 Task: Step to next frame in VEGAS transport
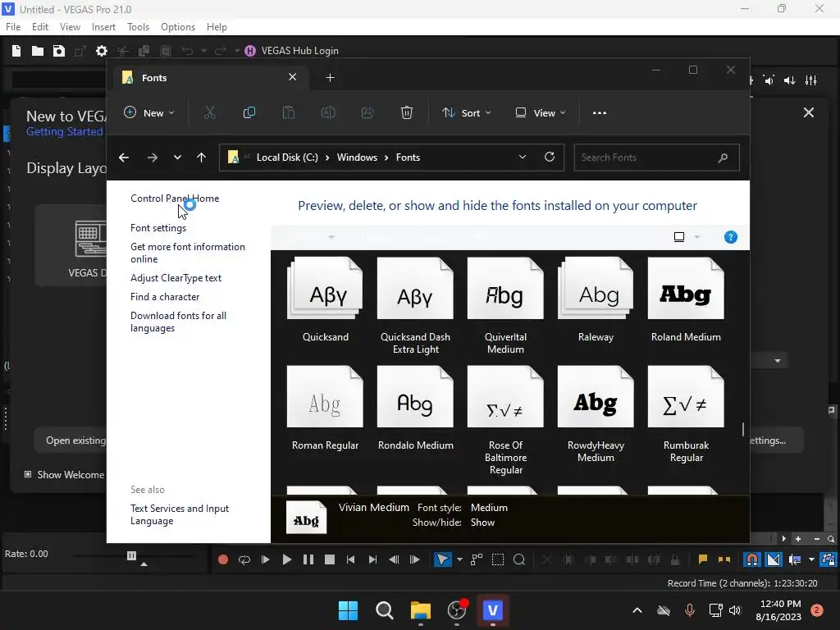click(414, 559)
